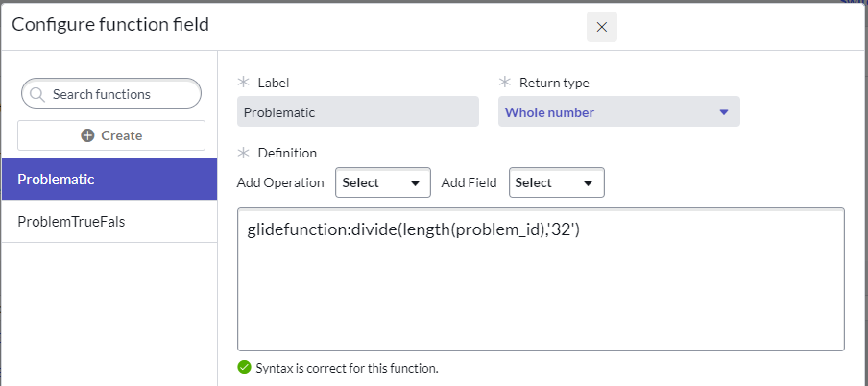Click into the Label text field
This screenshot has height=386, width=868.
(x=357, y=112)
